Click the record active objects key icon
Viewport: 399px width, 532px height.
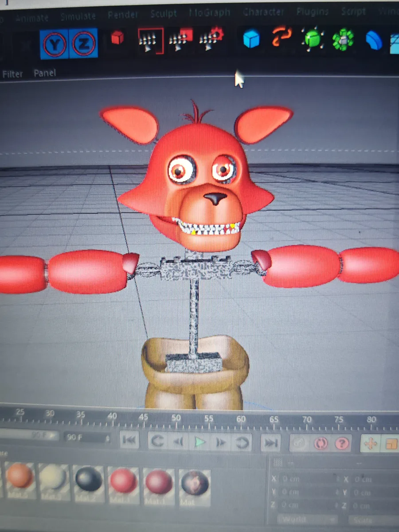tap(300, 442)
